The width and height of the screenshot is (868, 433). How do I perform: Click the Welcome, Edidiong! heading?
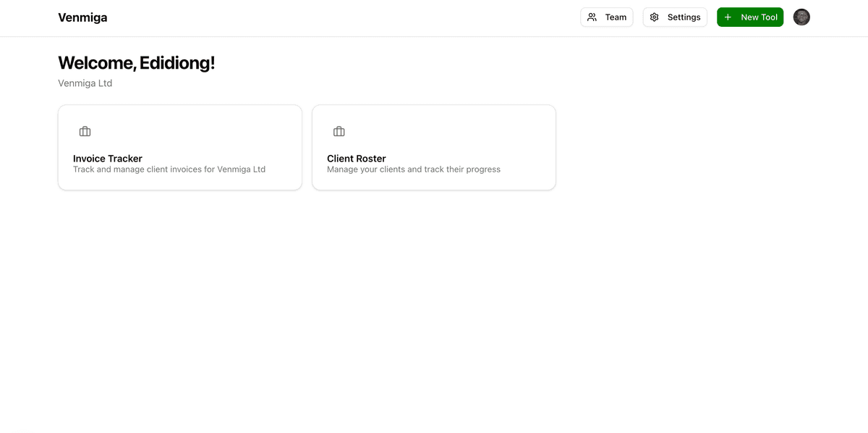pyautogui.click(x=136, y=63)
